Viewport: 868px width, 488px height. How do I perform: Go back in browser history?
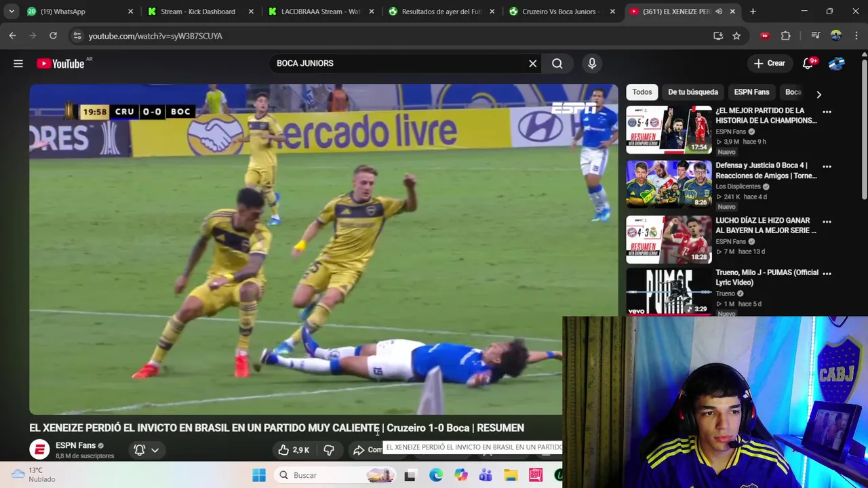tap(12, 36)
